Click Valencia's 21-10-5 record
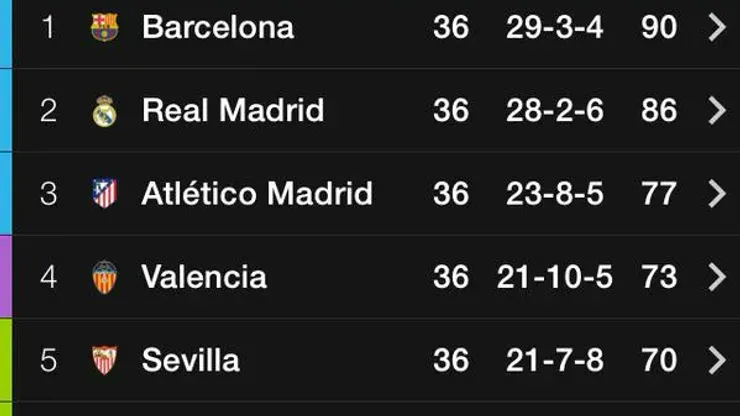Viewport: 740px width, 416px height. click(x=554, y=276)
